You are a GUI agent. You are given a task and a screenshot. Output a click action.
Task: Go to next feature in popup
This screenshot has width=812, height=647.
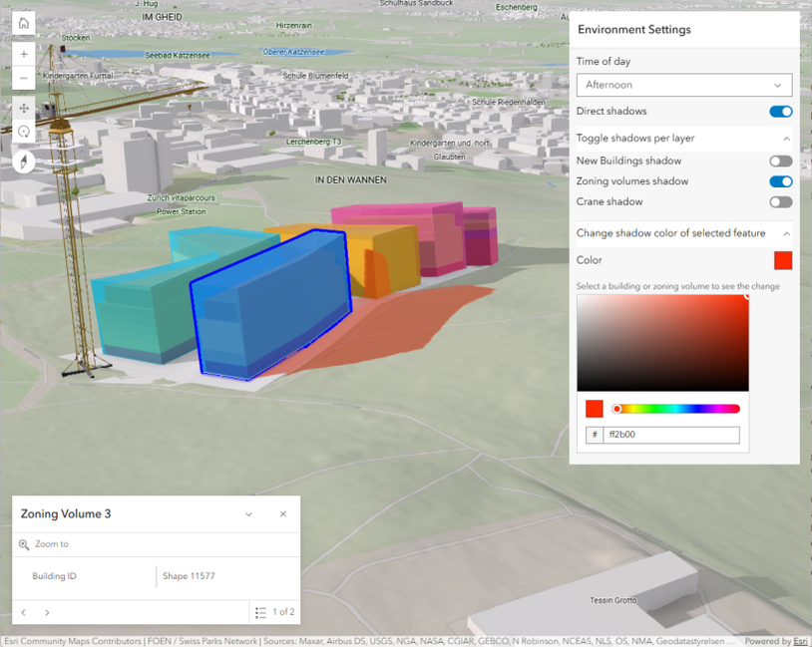click(47, 612)
